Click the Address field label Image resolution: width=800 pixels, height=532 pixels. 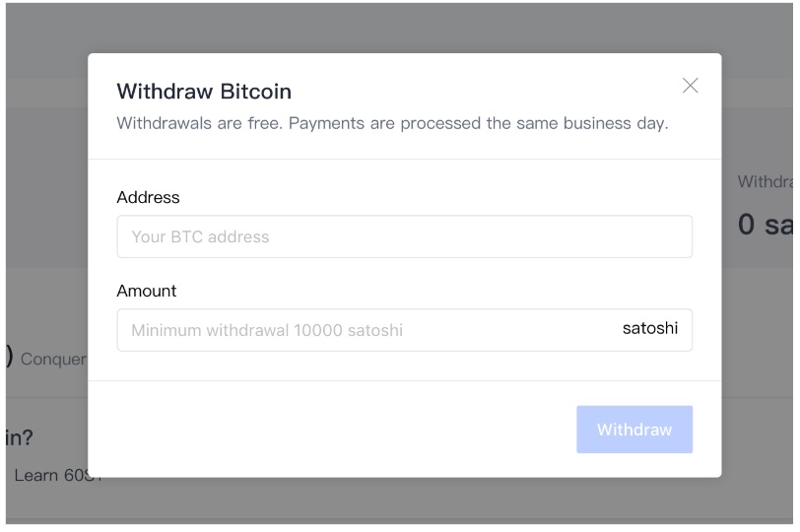pos(148,197)
